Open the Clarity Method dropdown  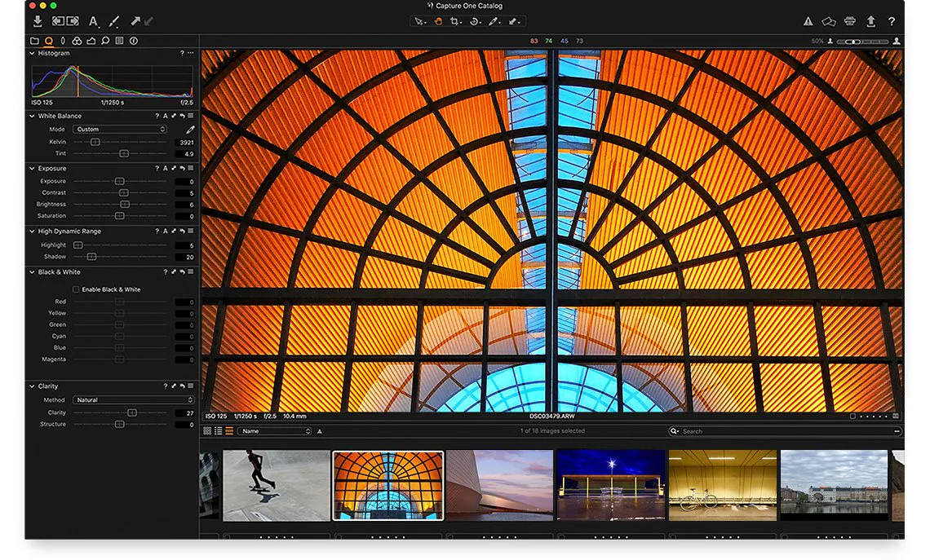pos(134,400)
